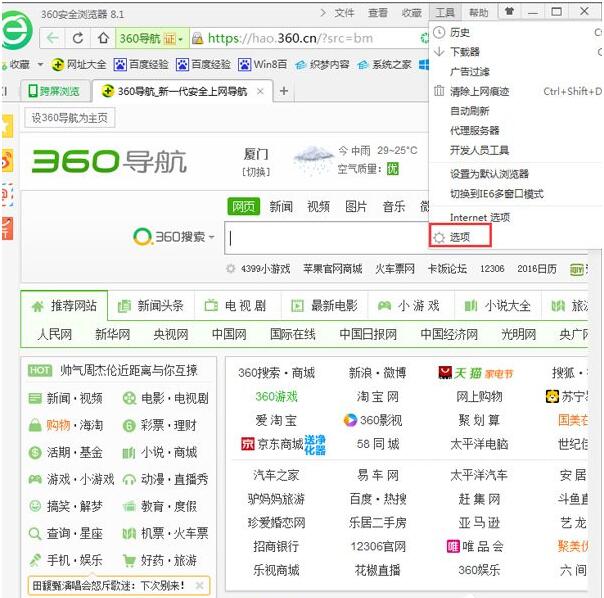
Task: Expand the 360导航 certificate dropdown
Action: (180, 39)
